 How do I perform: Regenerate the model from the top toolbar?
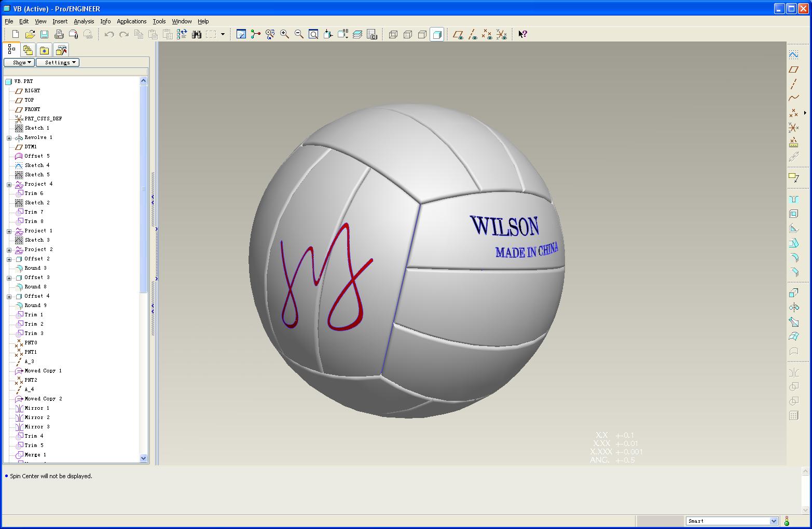pyautogui.click(x=182, y=34)
